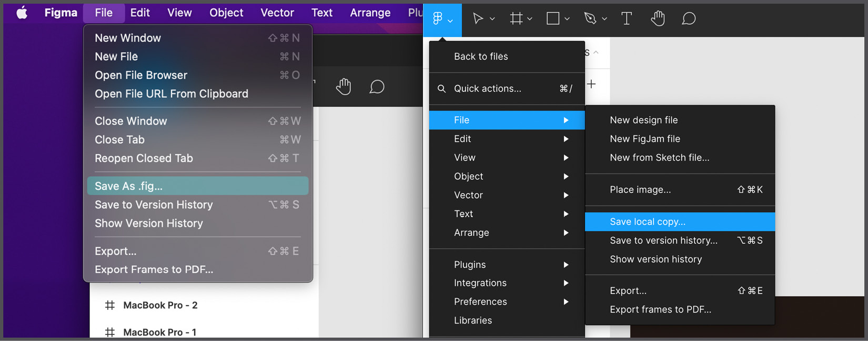
Task: Expand Pen tool options chevron
Action: 604,19
